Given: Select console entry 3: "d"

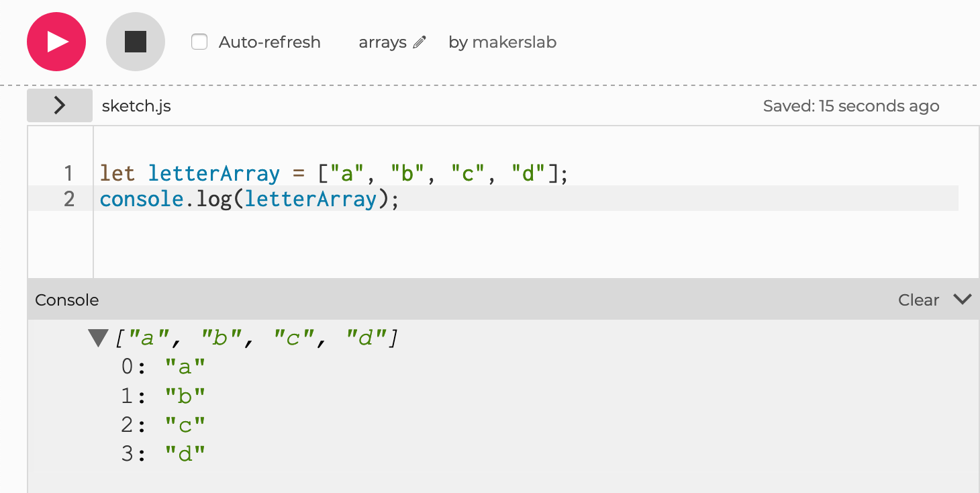Looking at the screenshot, I should click(x=163, y=454).
